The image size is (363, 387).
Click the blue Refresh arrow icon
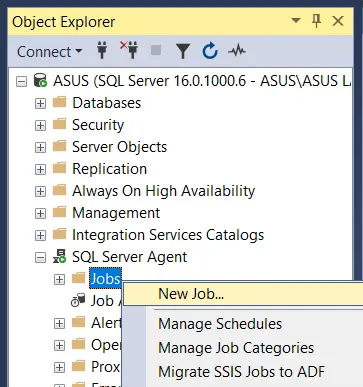tap(210, 51)
